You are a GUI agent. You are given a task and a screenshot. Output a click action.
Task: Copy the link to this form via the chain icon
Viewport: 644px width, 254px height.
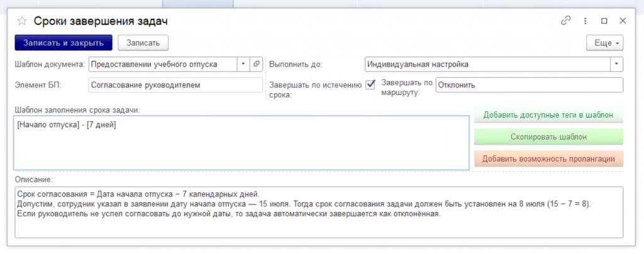tap(566, 21)
